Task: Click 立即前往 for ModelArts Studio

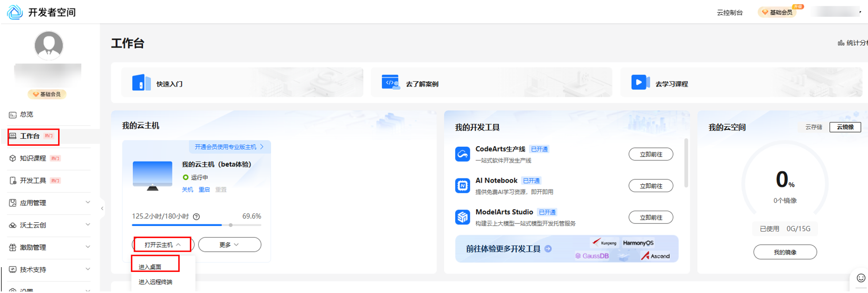Action: pyautogui.click(x=651, y=217)
